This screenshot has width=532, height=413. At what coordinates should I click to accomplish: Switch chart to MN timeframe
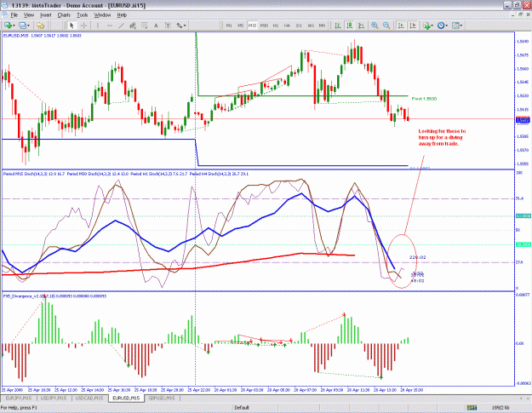click(x=322, y=26)
